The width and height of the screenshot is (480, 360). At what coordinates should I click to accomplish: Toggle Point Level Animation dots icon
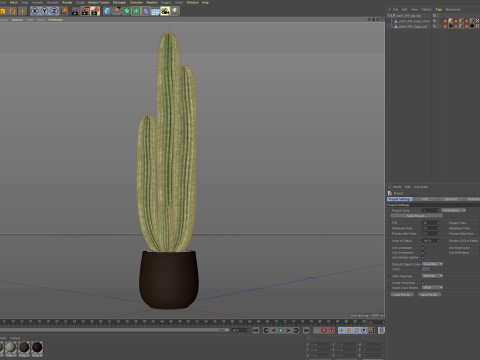(x=371, y=330)
